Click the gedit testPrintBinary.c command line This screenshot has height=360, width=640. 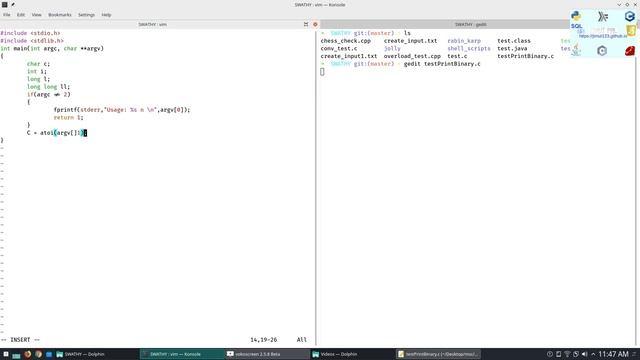[442, 64]
